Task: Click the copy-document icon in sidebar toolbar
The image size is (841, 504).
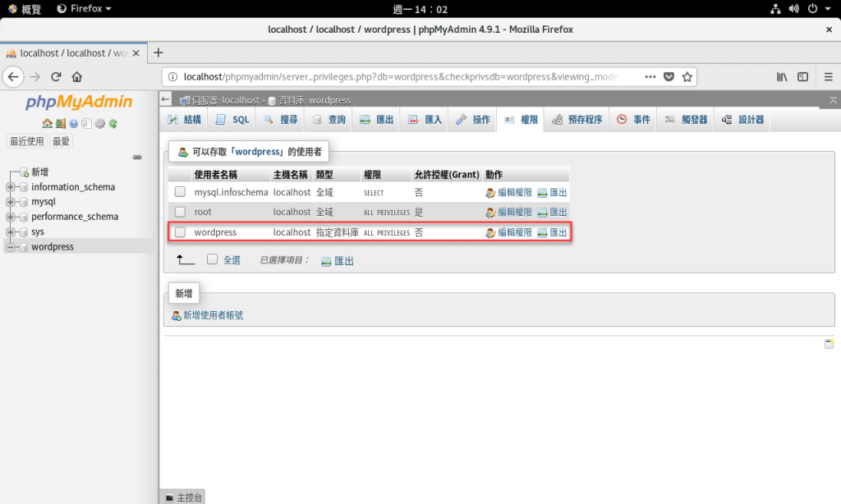Action: 86,124
